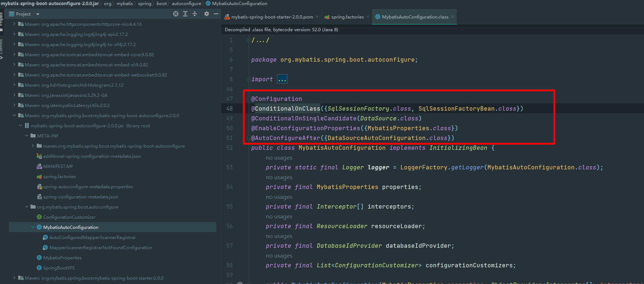Switch to mybatis-spring-boot-starter-2.0.0.pom tab
Viewport: 644px width, 284px height.
click(x=272, y=17)
